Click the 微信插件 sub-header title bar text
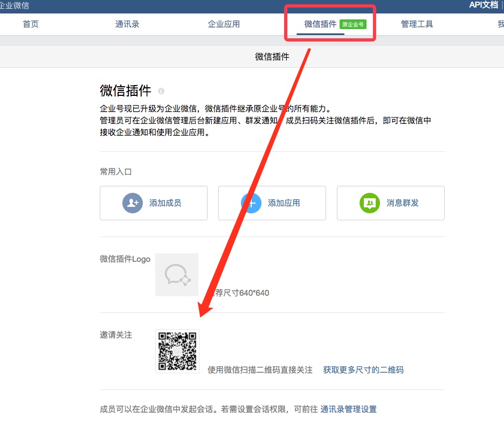The width and height of the screenshot is (504, 425). [x=272, y=57]
